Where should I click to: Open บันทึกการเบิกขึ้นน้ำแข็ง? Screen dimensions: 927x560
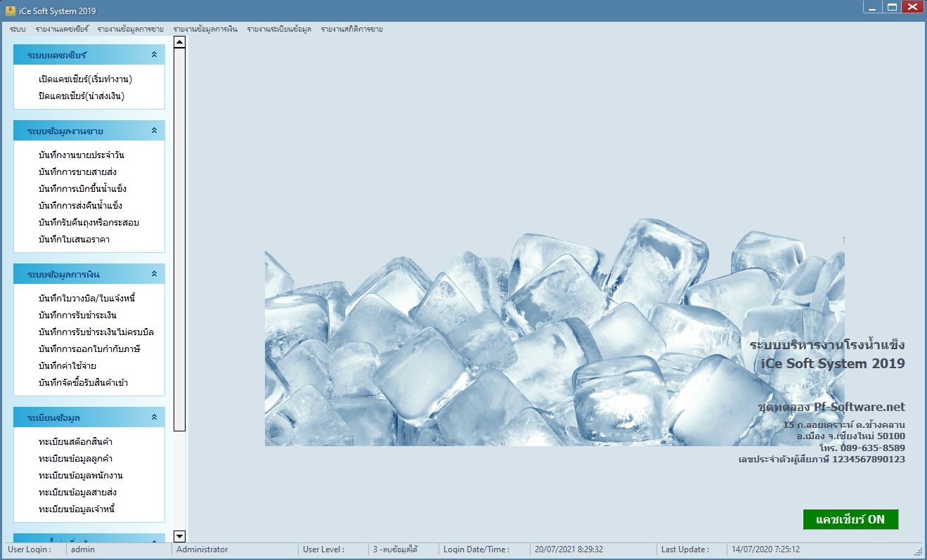tap(82, 189)
